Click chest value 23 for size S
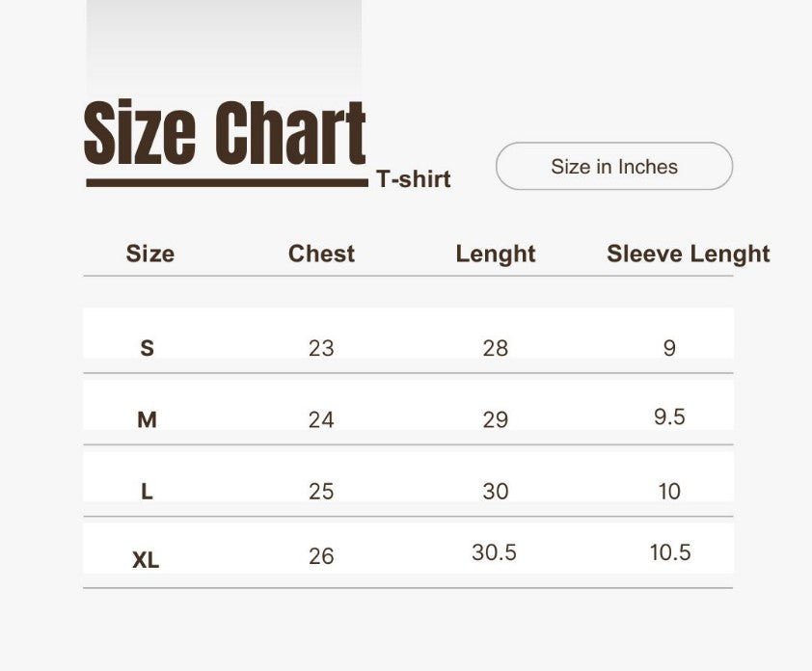 [x=321, y=348]
